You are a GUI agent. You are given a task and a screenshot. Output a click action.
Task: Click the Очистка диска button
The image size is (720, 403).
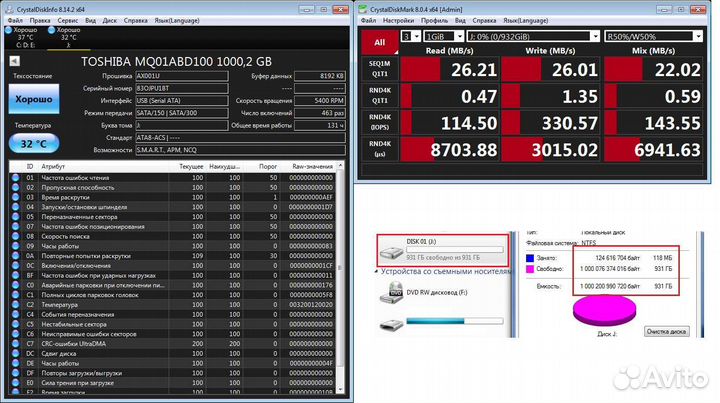(x=666, y=331)
